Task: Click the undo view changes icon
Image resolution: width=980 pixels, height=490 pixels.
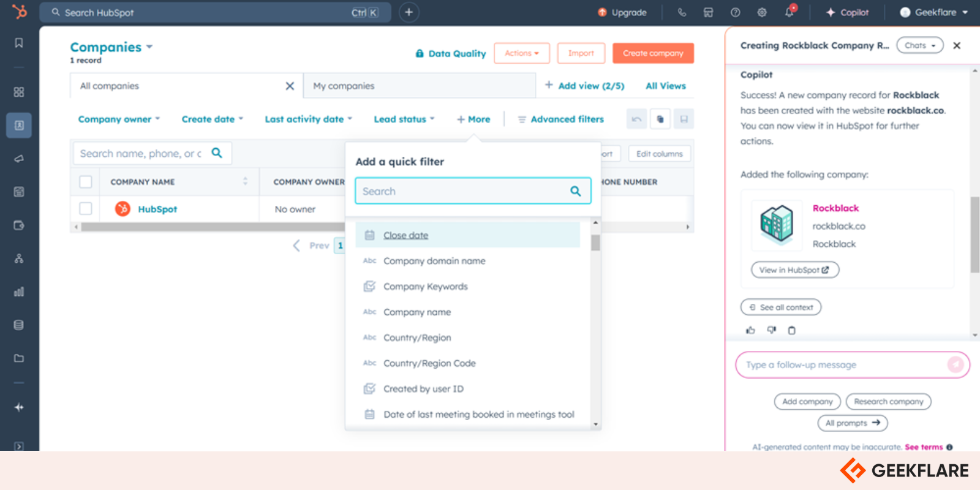Action: [637, 119]
